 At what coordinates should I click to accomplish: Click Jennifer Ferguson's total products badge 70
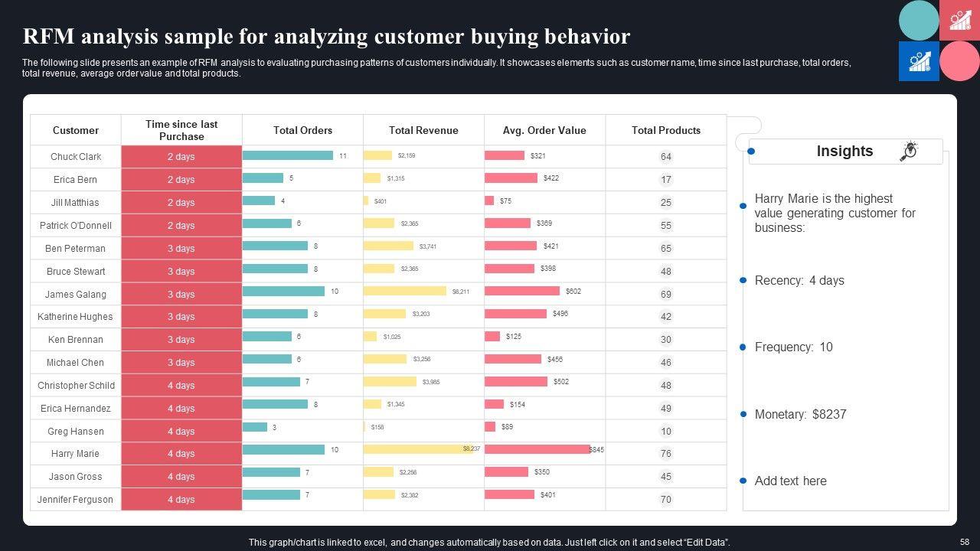pyautogui.click(x=666, y=500)
